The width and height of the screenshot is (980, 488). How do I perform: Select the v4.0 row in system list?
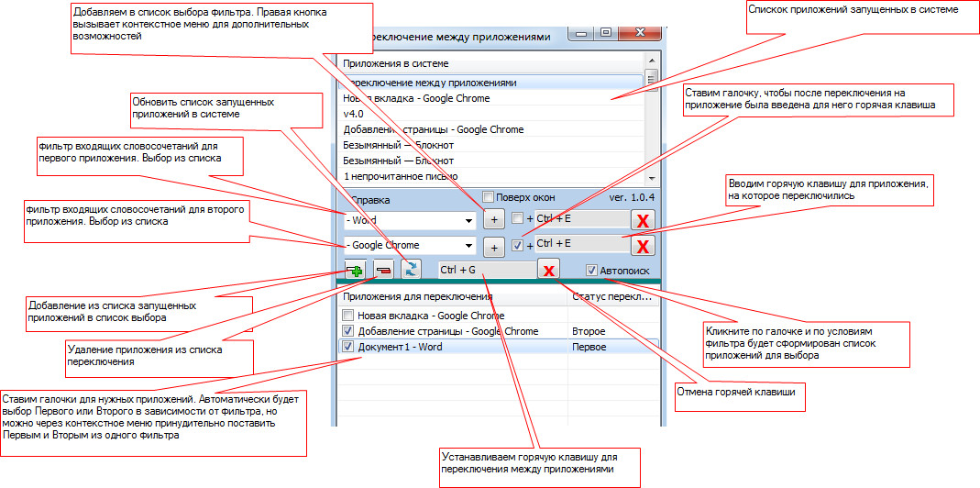[x=490, y=114]
